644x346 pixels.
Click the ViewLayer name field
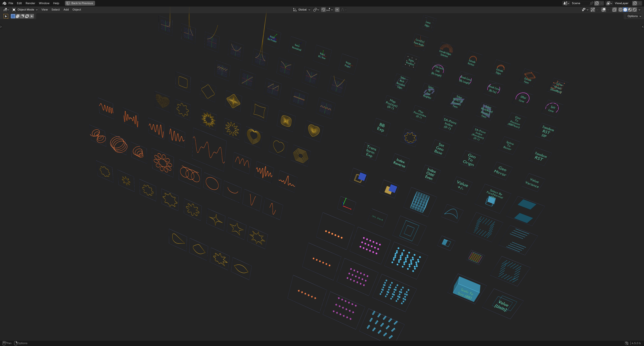tap(623, 3)
